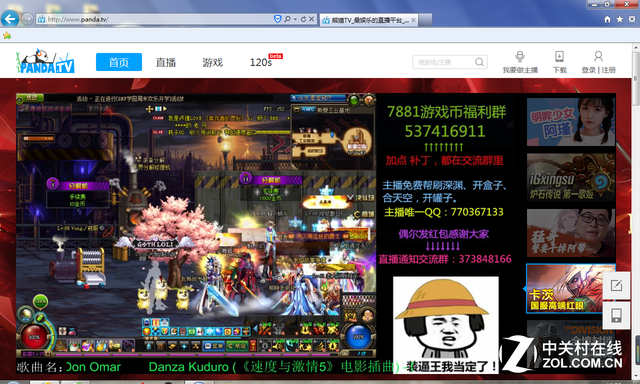Select the 卡茨 国服高端红眼 thumbnail
640x384 pixels.
571,289
